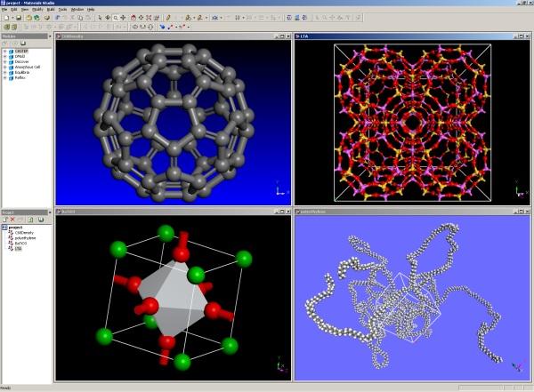Open the File menu

tap(6, 9)
